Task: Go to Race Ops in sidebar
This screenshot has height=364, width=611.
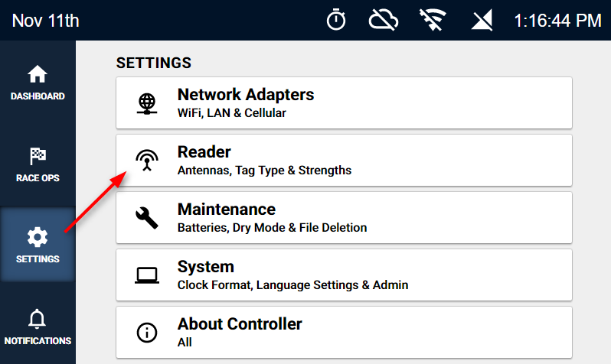Action: (38, 164)
